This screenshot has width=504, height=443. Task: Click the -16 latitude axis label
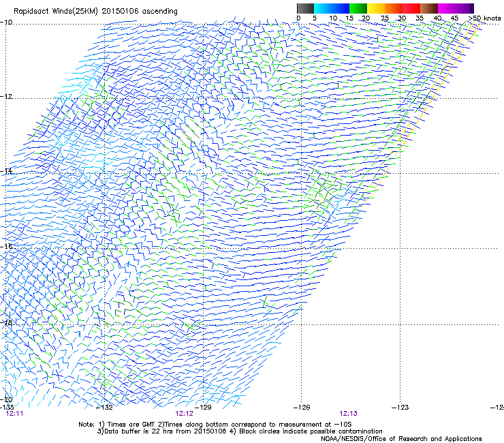(6, 246)
